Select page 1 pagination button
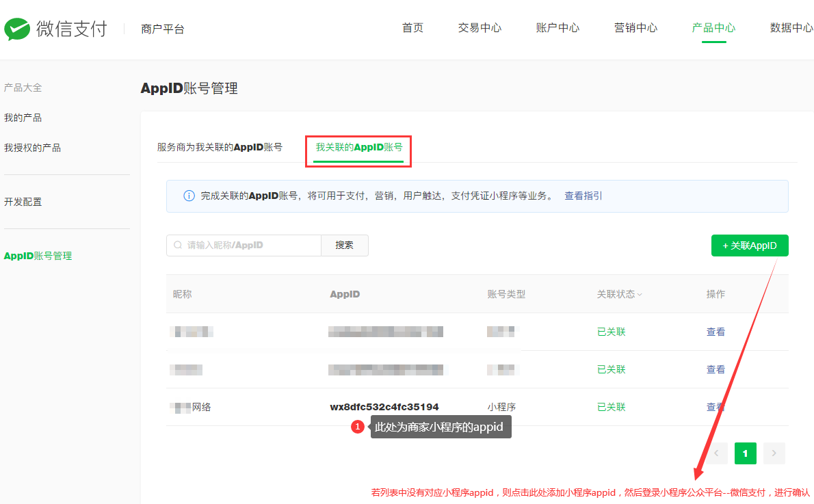814x504 pixels. pos(745,453)
